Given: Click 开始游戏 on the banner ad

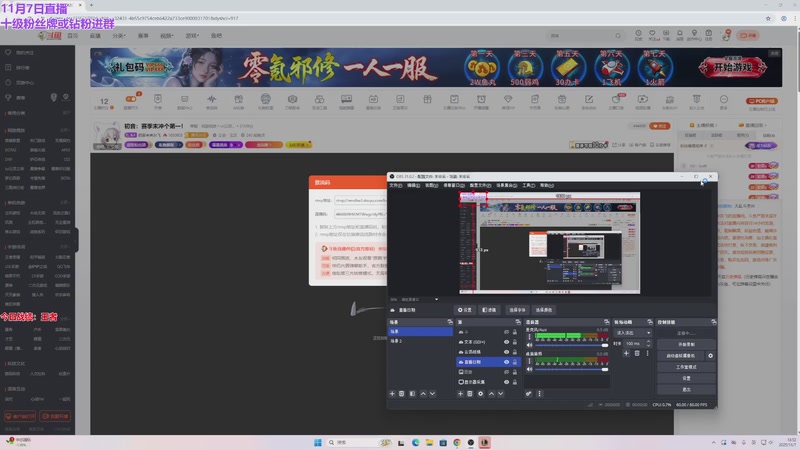Looking at the screenshot, I should 733,67.
